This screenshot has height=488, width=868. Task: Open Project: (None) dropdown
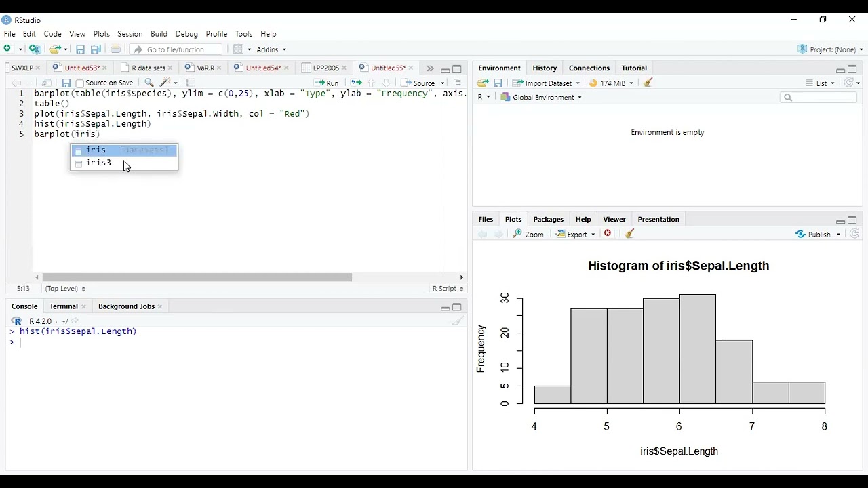[830, 49]
